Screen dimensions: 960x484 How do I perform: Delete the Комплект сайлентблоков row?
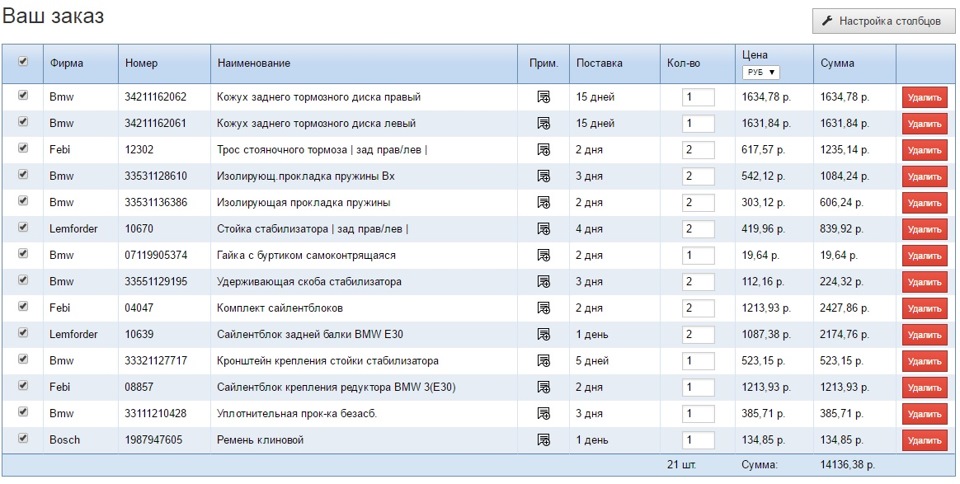coord(924,308)
